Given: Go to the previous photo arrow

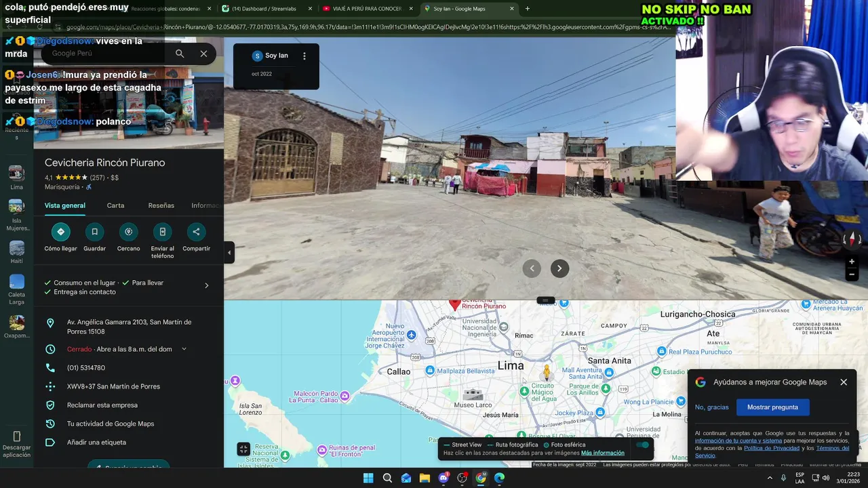Looking at the screenshot, I should [532, 268].
